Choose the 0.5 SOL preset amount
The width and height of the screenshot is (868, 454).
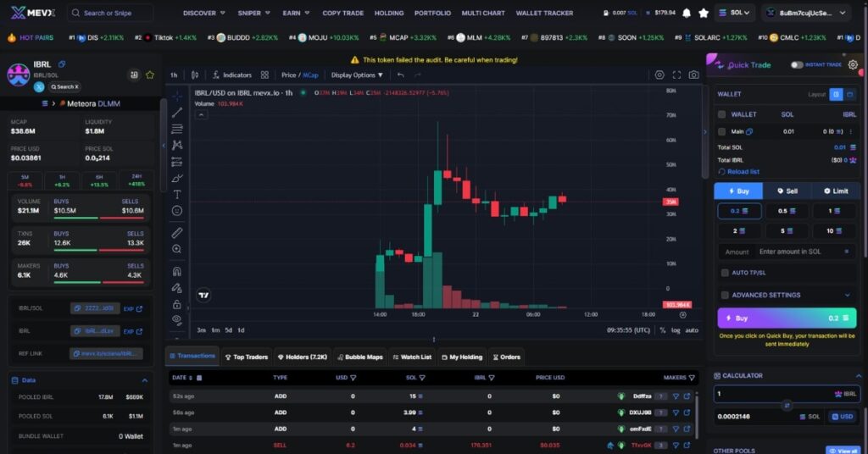point(787,211)
